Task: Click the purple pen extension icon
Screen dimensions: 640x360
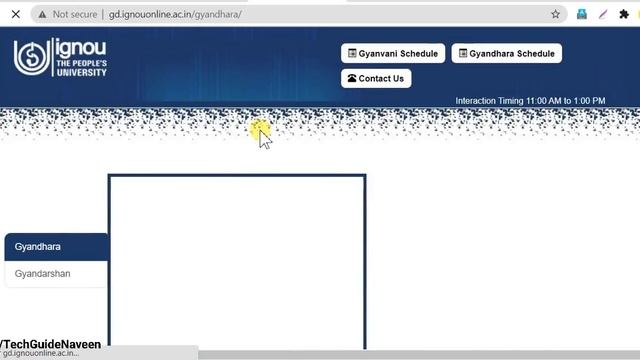Action: (603, 14)
